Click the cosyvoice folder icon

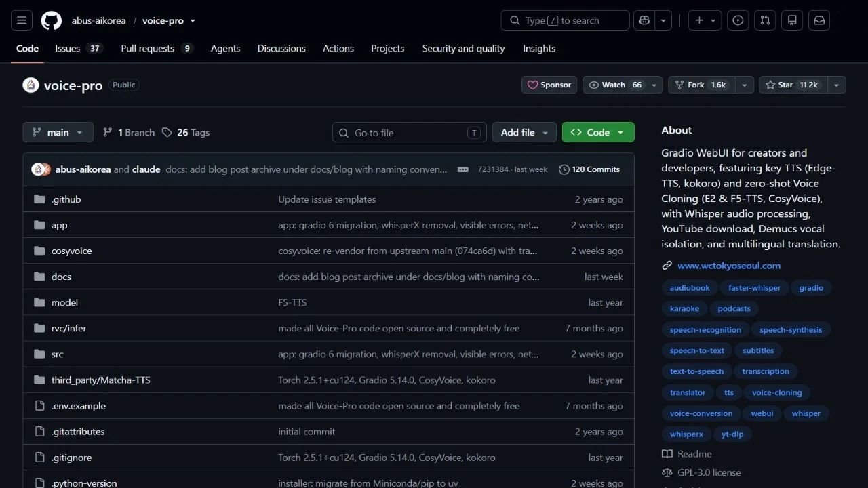39,251
